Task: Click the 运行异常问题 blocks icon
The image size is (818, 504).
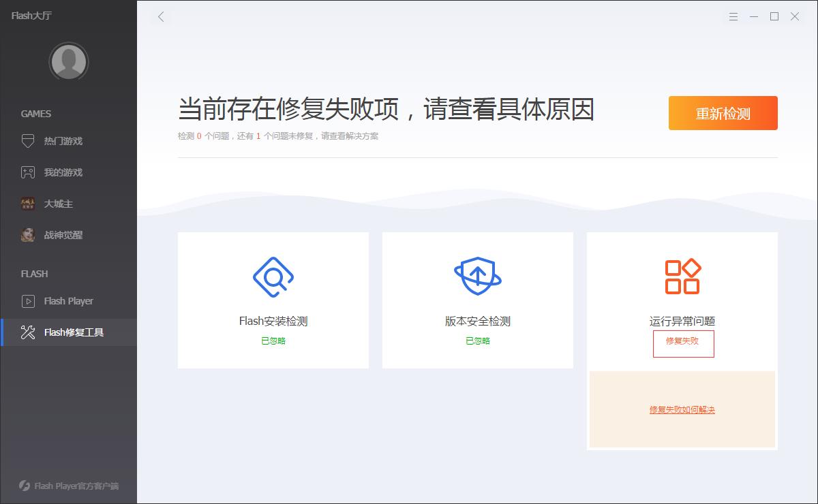Action: [682, 277]
